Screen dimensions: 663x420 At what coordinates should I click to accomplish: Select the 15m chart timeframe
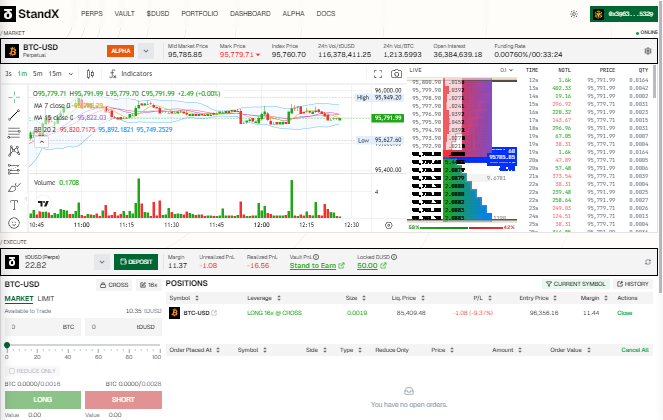click(x=55, y=74)
